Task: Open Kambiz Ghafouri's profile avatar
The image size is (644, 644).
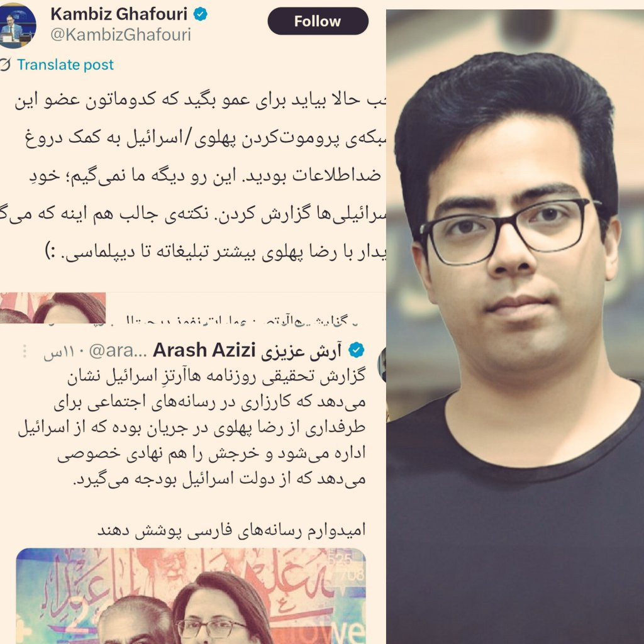Action: coord(17,25)
